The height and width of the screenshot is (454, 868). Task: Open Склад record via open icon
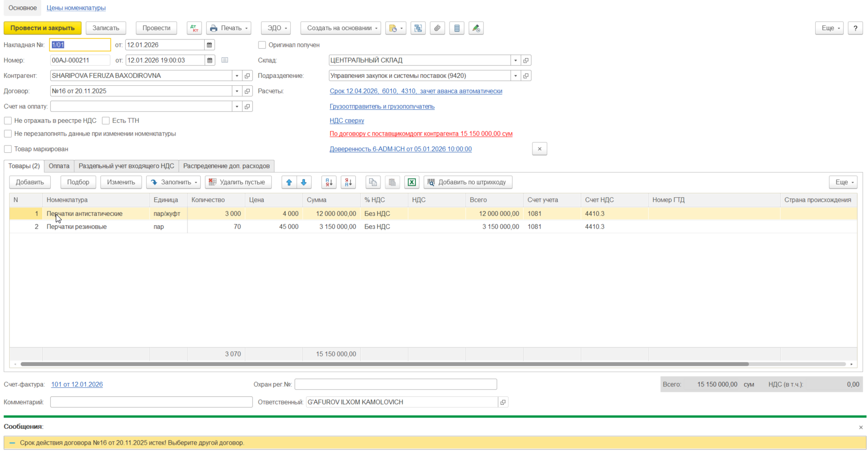click(526, 60)
